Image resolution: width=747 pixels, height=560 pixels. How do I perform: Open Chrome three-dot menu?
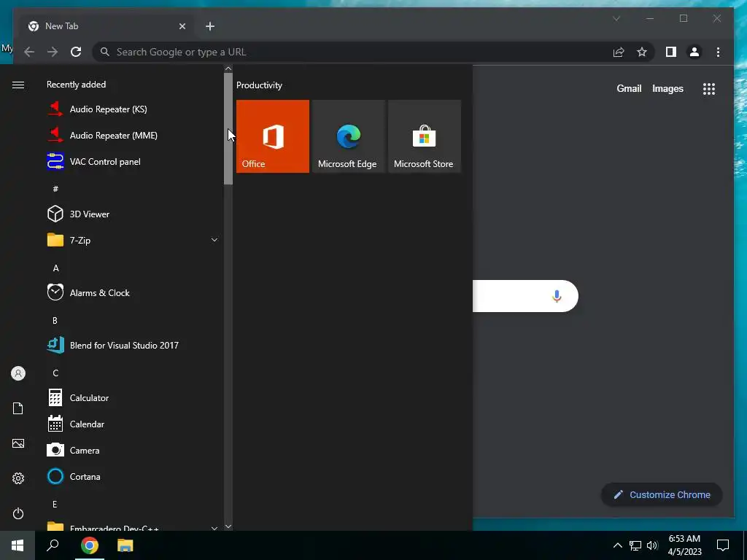pos(718,52)
